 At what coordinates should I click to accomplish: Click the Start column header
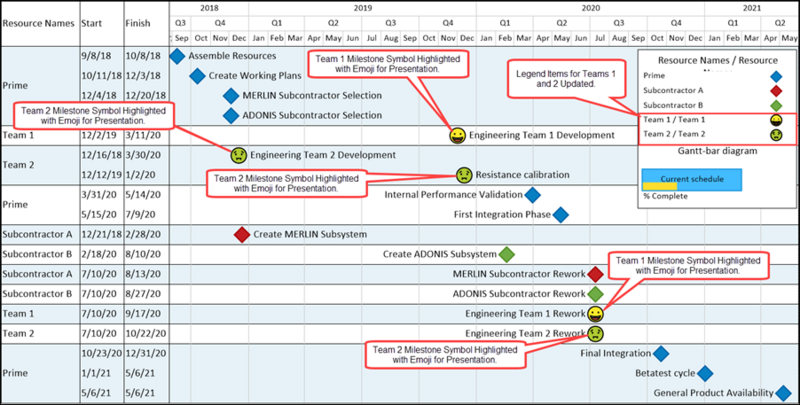click(x=91, y=23)
